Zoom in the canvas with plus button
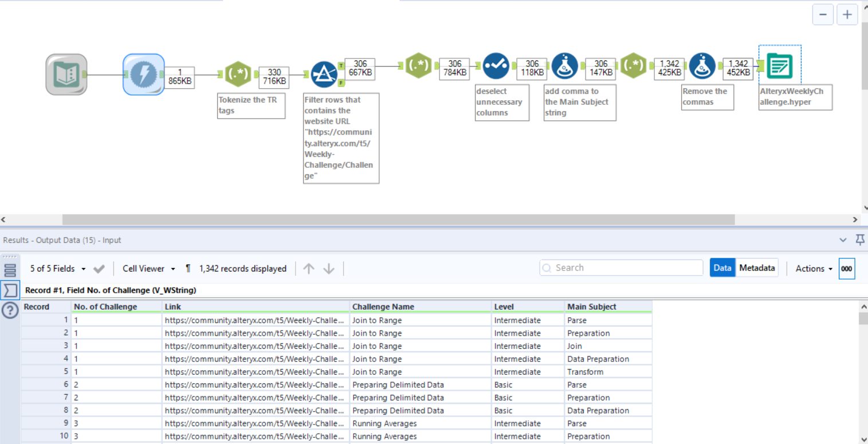This screenshot has width=868, height=444. click(x=847, y=15)
